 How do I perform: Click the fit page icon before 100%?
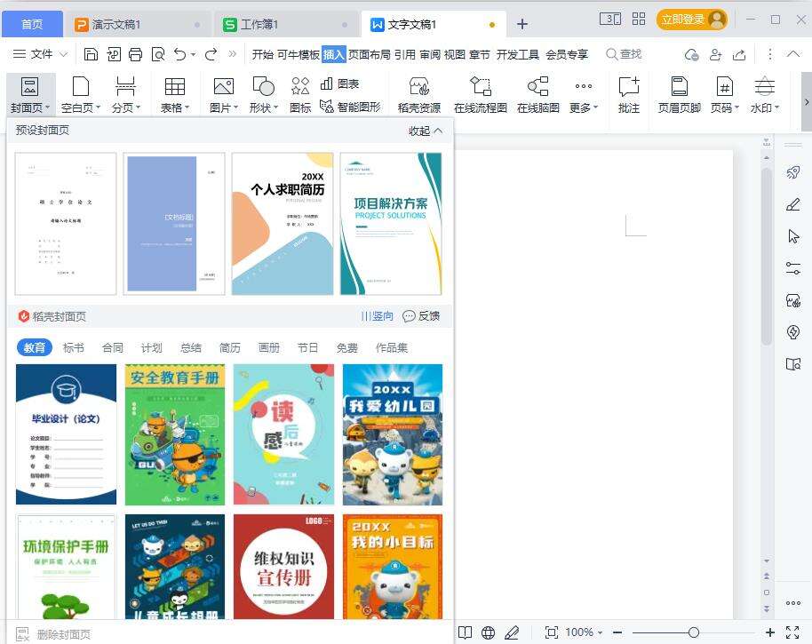point(551,632)
